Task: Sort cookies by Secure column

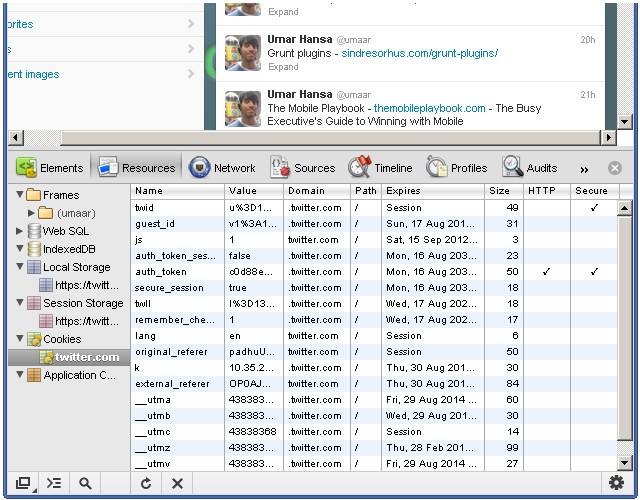Action: [595, 191]
